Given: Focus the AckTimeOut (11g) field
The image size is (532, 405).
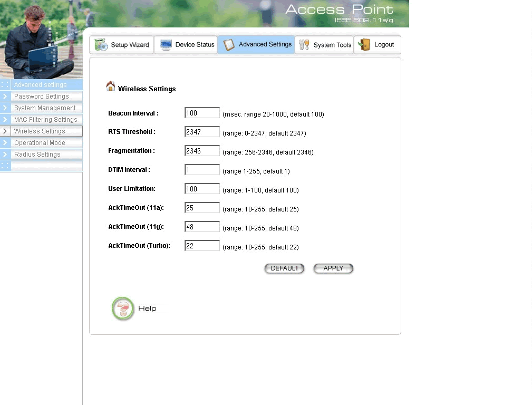Looking at the screenshot, I should (x=202, y=227).
